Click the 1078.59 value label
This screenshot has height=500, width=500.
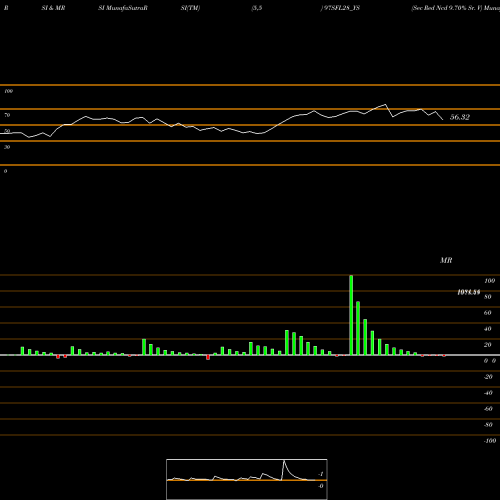(469, 292)
